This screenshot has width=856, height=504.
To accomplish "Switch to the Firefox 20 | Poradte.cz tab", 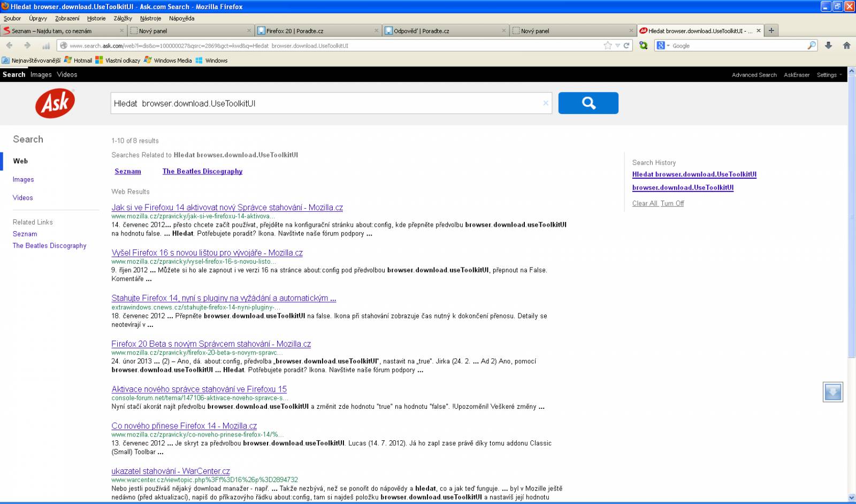I will click(x=318, y=31).
